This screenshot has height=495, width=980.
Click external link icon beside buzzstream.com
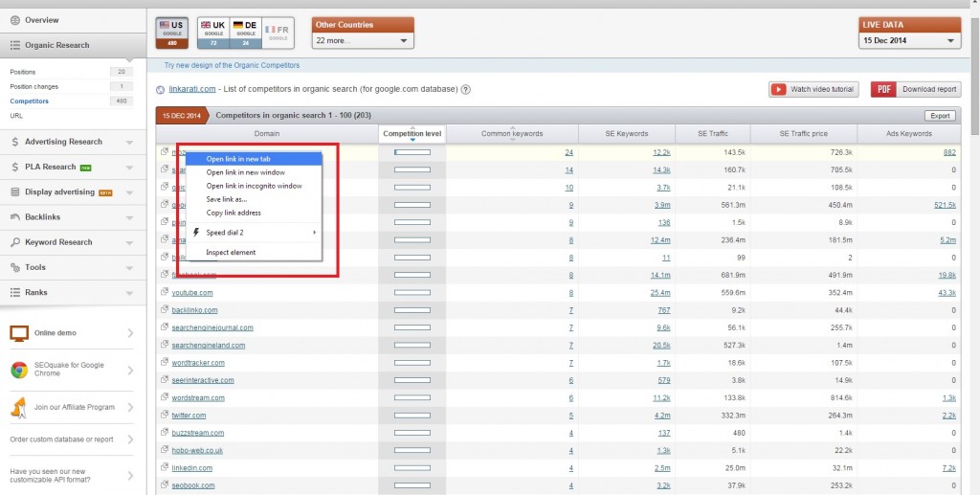[165, 432]
